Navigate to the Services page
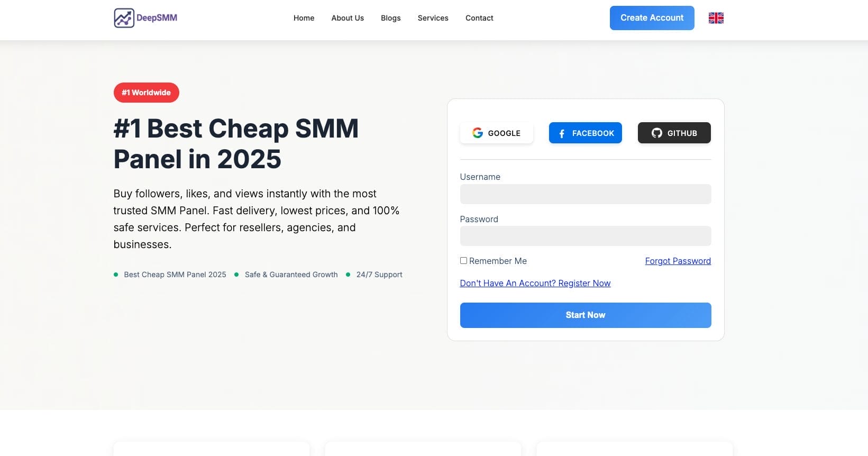 (x=433, y=18)
